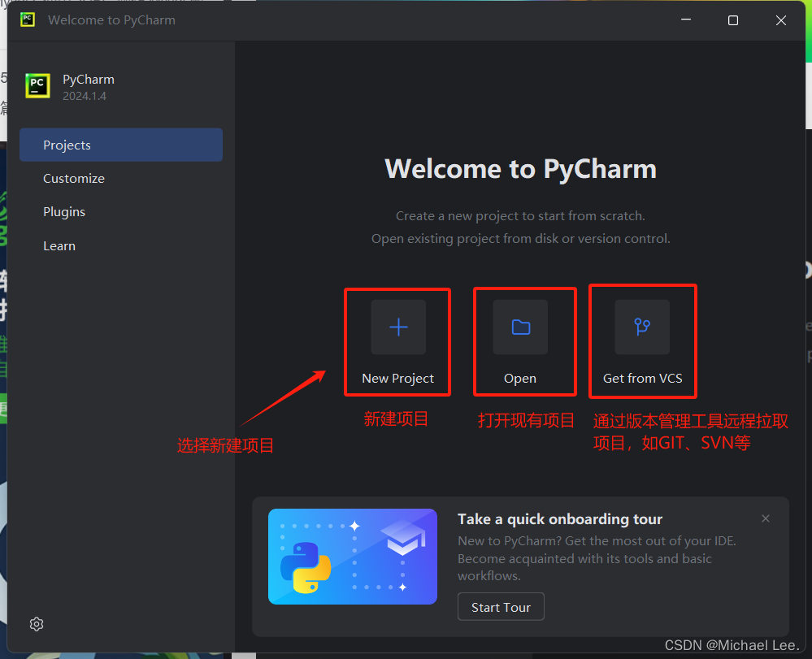Click 'Create a new project to start from scratch.'
812x659 pixels.
pos(520,216)
